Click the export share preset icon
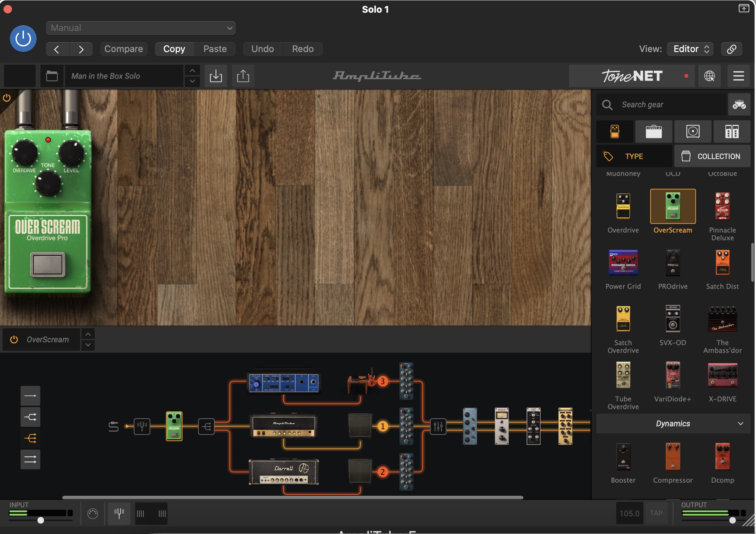 coord(243,76)
